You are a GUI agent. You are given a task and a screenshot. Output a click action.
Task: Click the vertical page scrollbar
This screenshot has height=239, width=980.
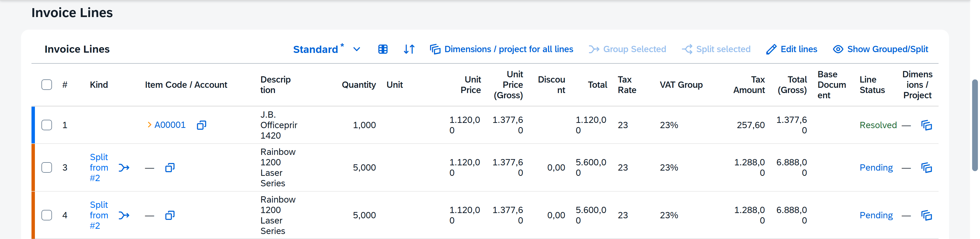975,125
